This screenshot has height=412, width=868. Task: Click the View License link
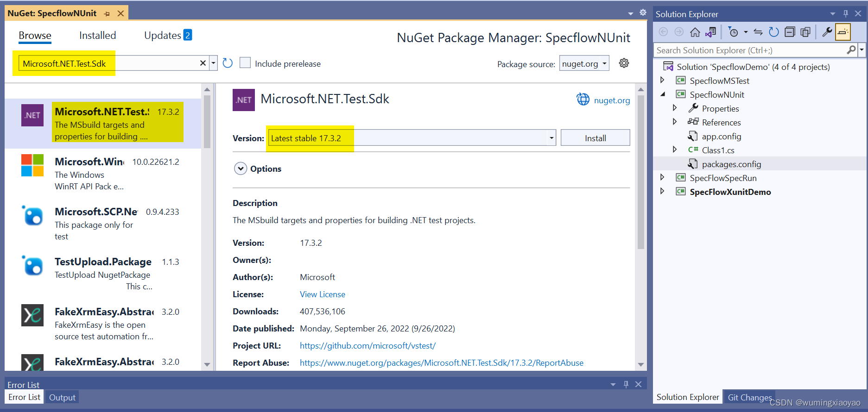(x=322, y=294)
